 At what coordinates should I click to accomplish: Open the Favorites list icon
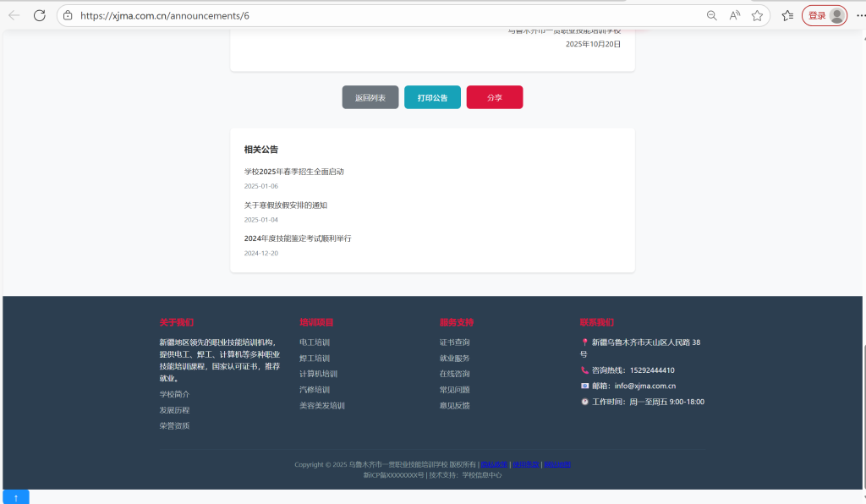tap(787, 15)
